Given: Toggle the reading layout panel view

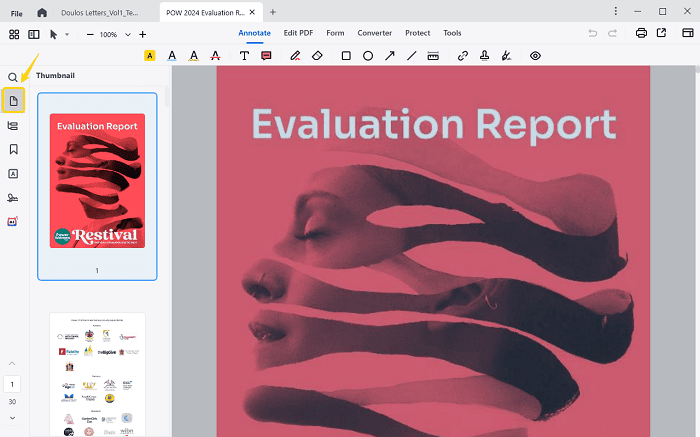Looking at the screenshot, I should (x=34, y=34).
